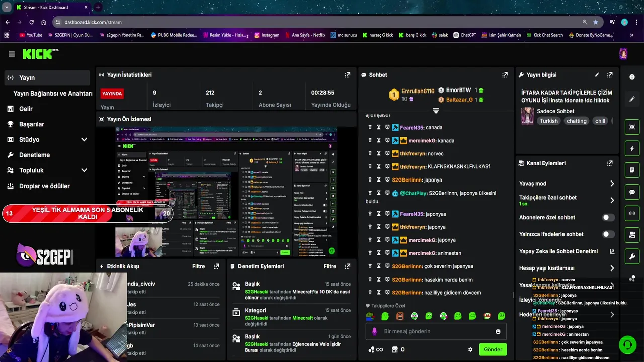Click pencil icon in Yayın bilgisi header
The height and width of the screenshot is (362, 644).
click(x=597, y=75)
